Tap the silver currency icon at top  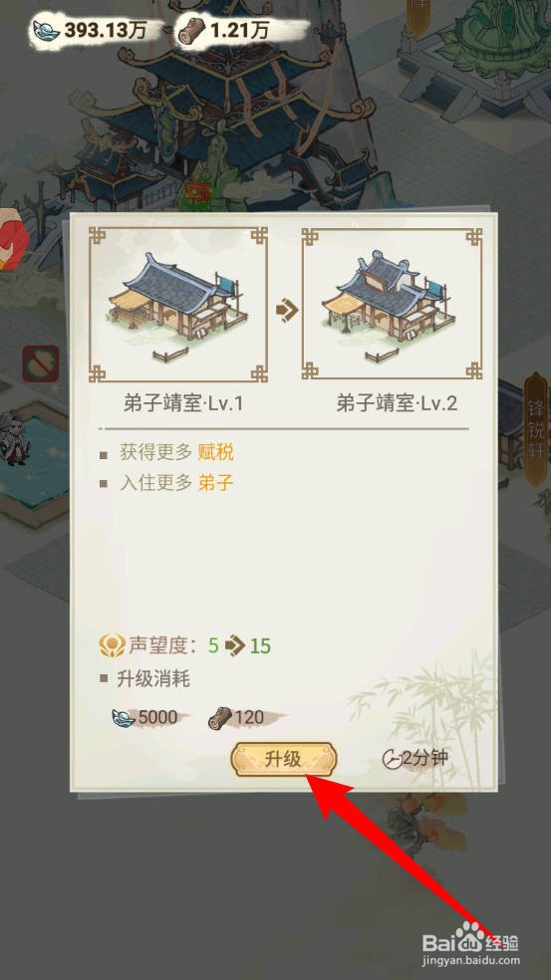(x=46, y=30)
